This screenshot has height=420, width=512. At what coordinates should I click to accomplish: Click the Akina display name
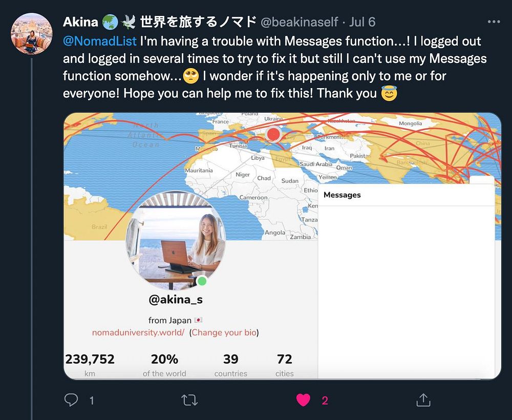pyautogui.click(x=81, y=22)
